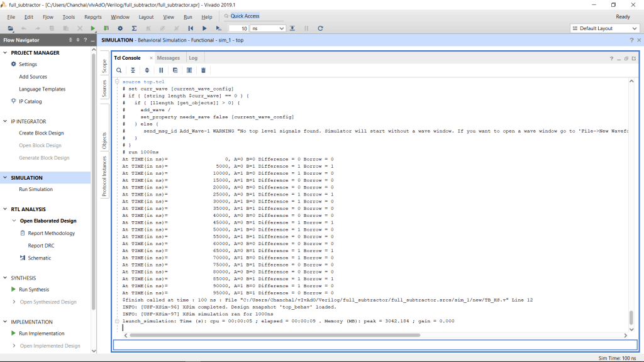Click the Pause output icon in the Tcl Console
This screenshot has width=644, height=362.
tap(161, 70)
